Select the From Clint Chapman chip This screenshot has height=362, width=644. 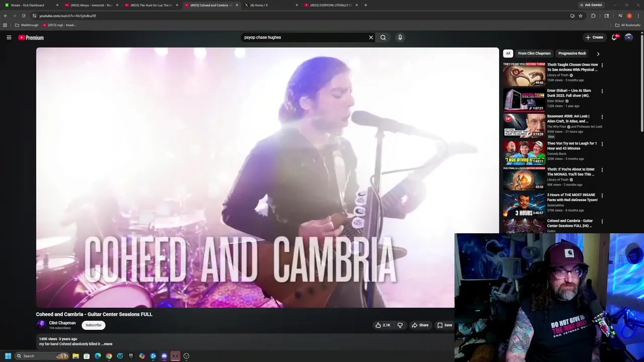534,53
